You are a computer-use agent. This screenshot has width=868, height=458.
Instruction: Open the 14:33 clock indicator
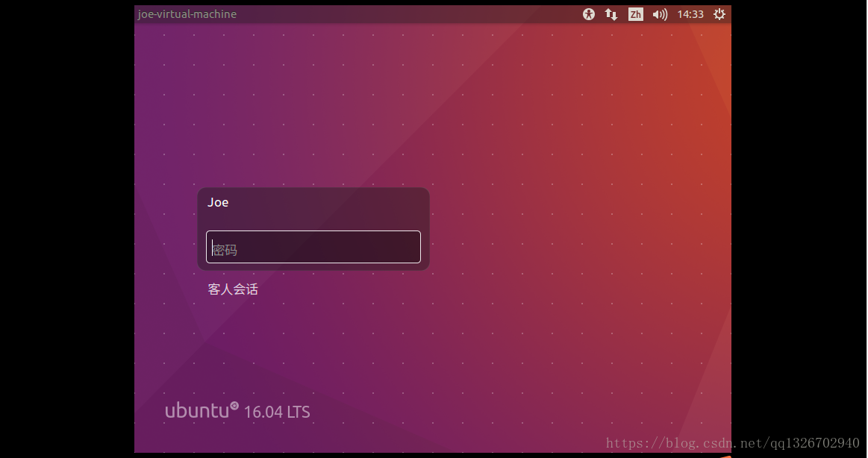pos(690,14)
